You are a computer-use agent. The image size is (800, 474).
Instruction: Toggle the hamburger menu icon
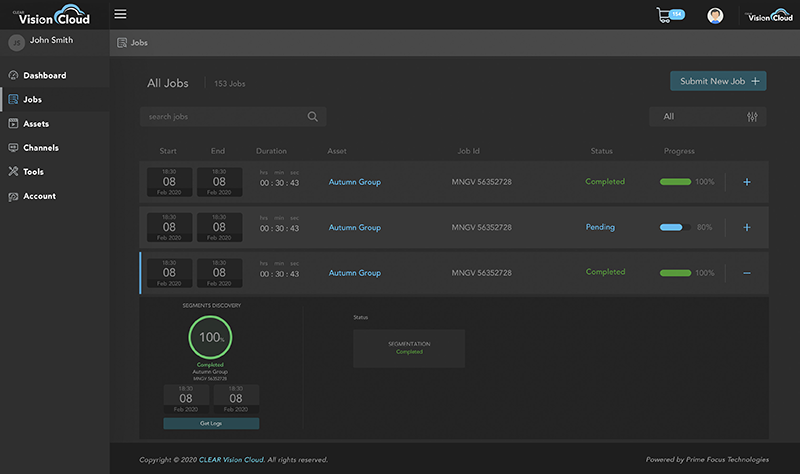point(121,14)
